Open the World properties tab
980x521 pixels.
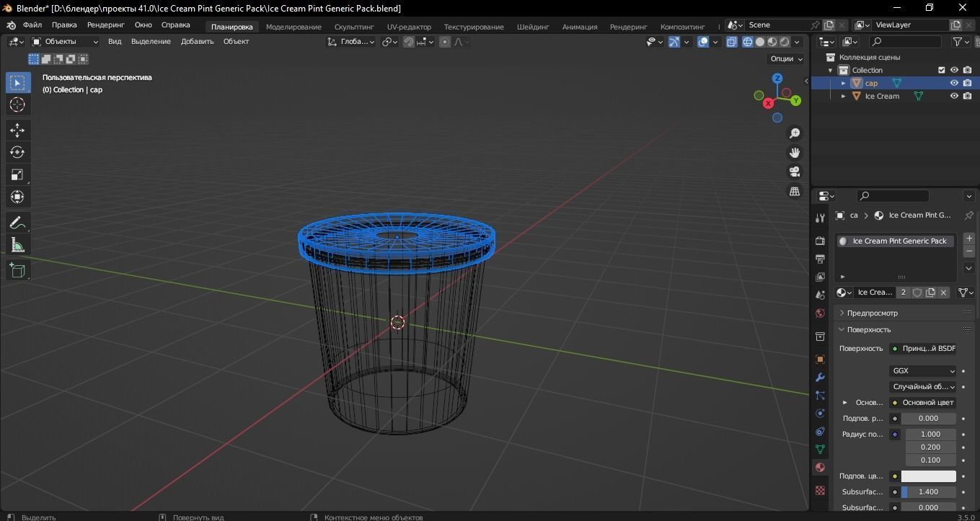click(x=820, y=313)
